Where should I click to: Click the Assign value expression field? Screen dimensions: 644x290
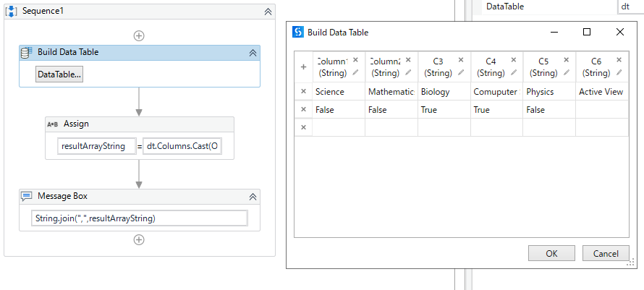point(182,146)
